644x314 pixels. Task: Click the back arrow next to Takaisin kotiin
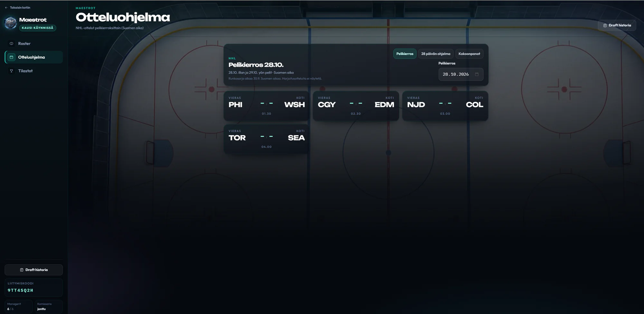[6, 7]
